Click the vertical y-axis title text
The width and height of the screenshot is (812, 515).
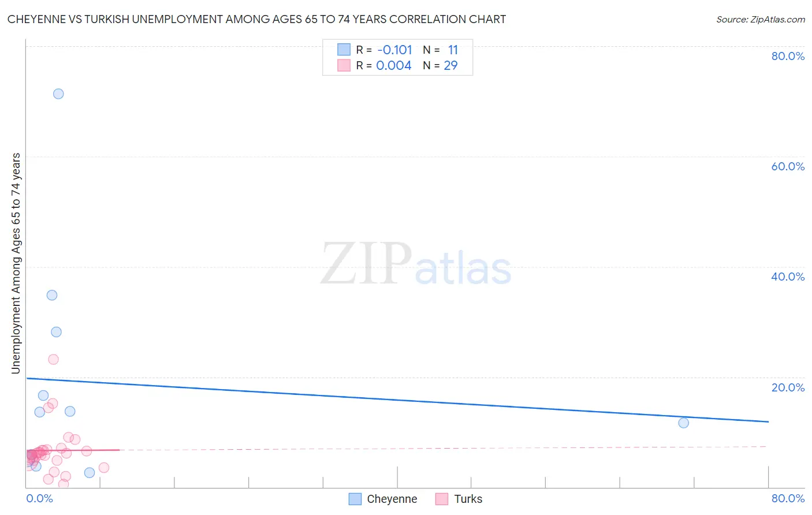pos(16,263)
